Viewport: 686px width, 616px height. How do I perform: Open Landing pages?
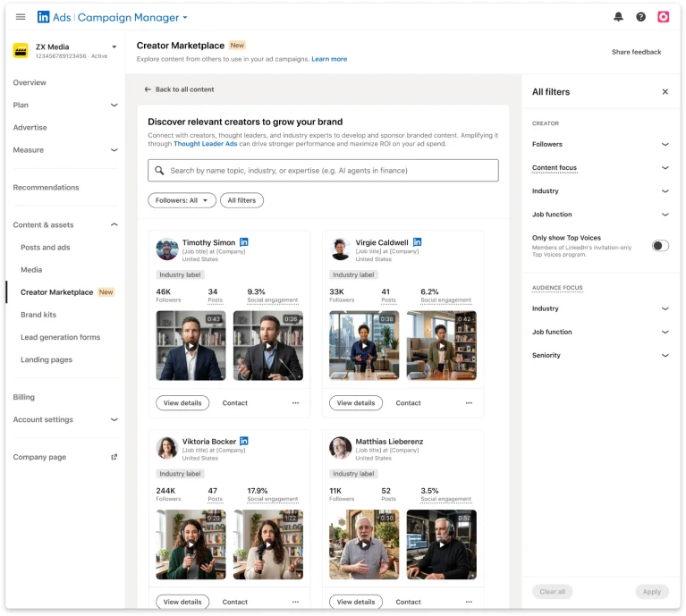coord(47,359)
